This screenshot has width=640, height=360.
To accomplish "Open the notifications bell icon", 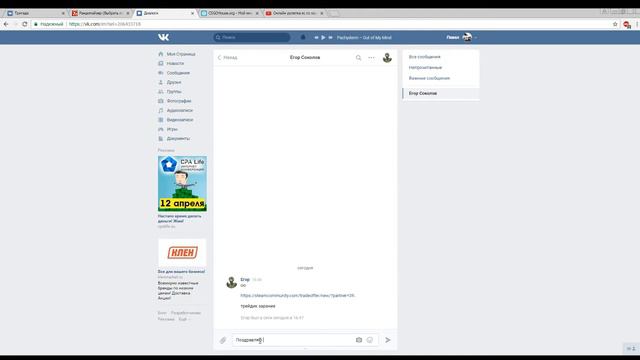I will click(x=303, y=37).
